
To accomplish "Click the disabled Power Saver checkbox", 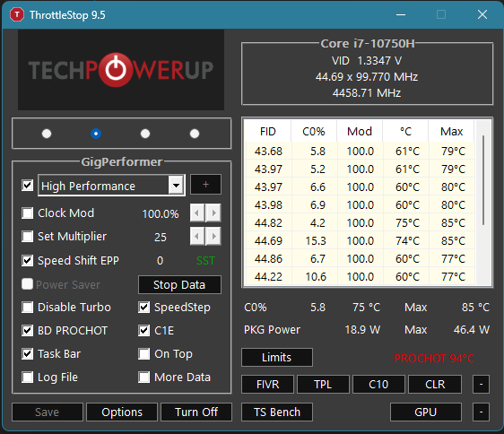I will click(27, 284).
